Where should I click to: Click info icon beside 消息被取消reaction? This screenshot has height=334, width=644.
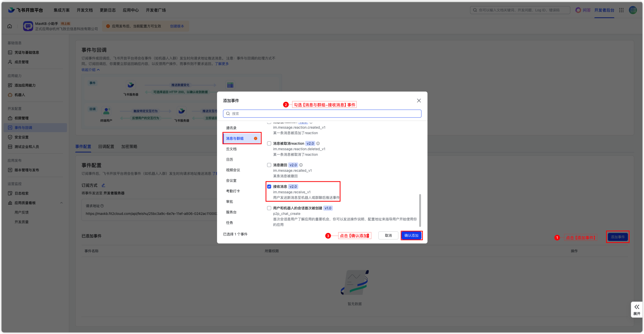coord(318,143)
